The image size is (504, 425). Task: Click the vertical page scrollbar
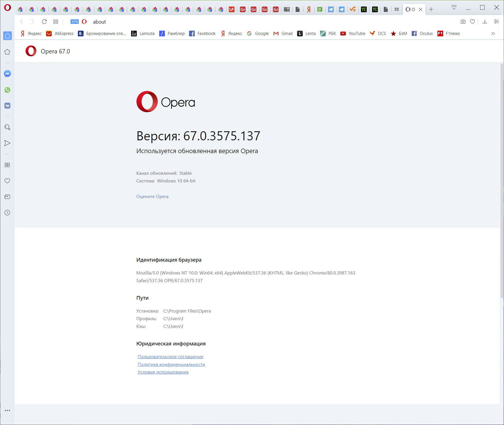point(502,181)
